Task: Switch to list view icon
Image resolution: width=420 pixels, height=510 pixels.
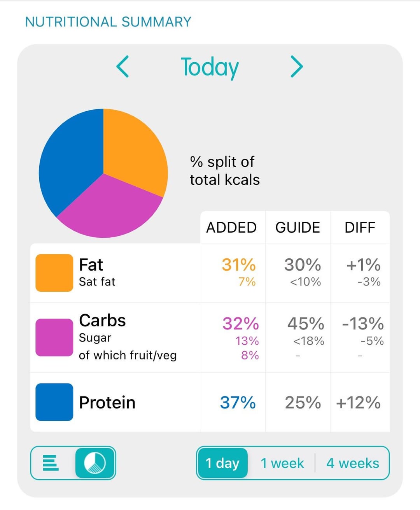Action: (x=51, y=463)
